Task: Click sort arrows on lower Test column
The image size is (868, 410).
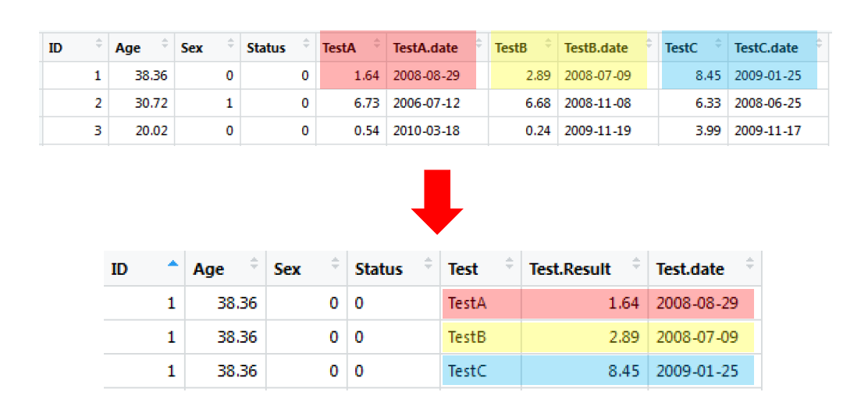Action: (510, 266)
